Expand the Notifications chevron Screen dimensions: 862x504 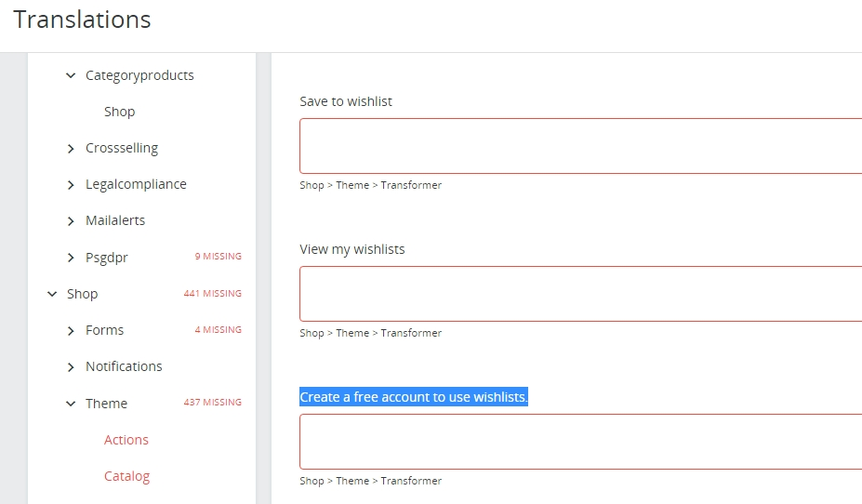click(71, 367)
